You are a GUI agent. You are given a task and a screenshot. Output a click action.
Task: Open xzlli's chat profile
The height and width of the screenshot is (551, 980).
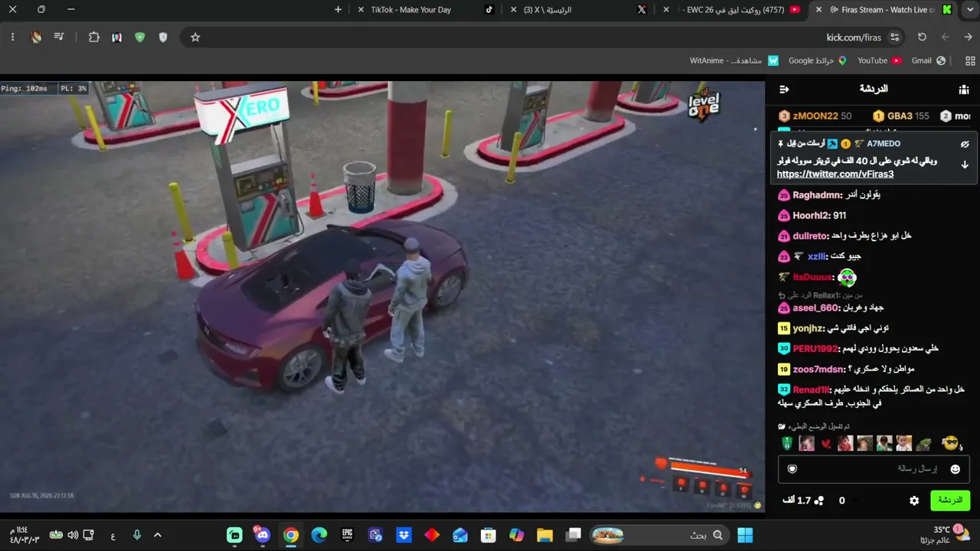[817, 256]
